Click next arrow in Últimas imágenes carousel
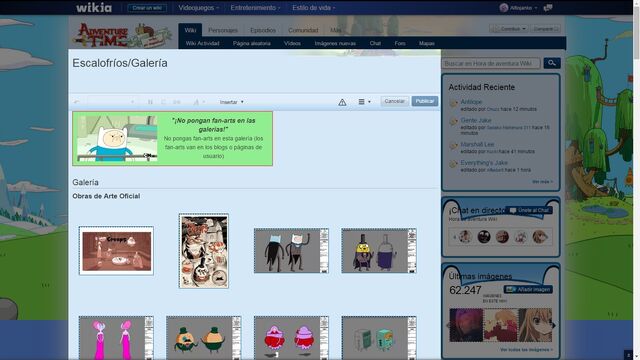This screenshot has height=360, width=640. (554, 325)
